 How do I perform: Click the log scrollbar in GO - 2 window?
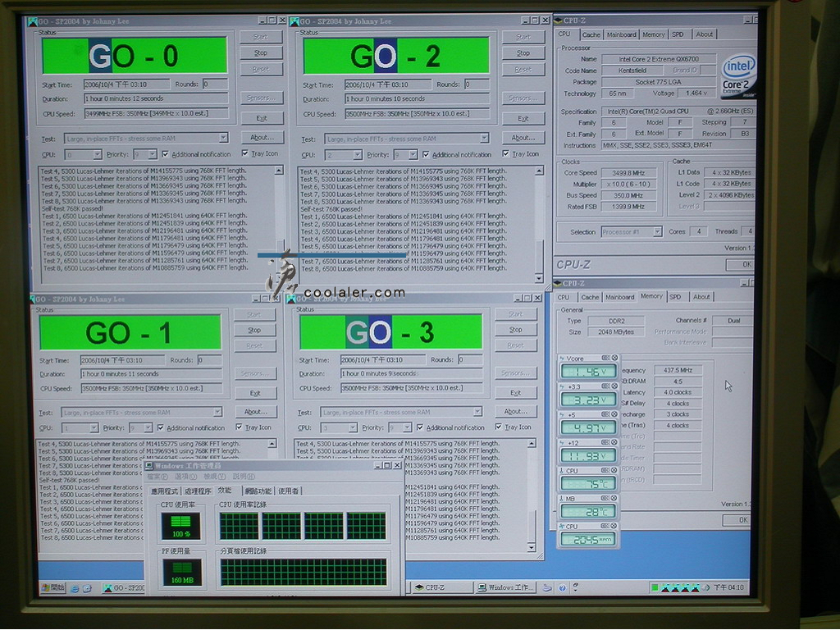tap(539, 221)
